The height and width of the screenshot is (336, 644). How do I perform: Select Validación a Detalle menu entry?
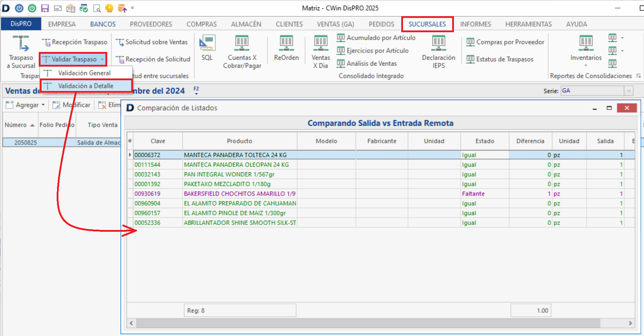point(86,86)
